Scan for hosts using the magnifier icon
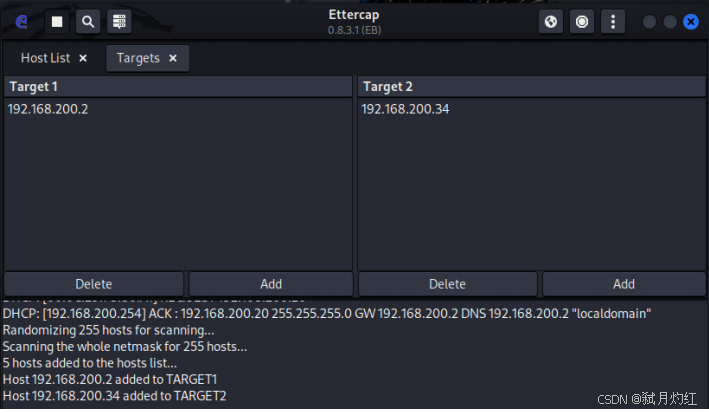 (x=88, y=21)
